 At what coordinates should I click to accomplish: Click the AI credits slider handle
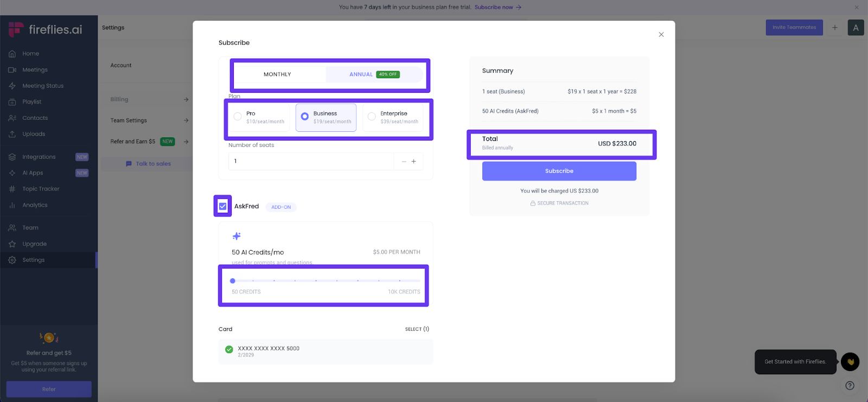tap(233, 281)
